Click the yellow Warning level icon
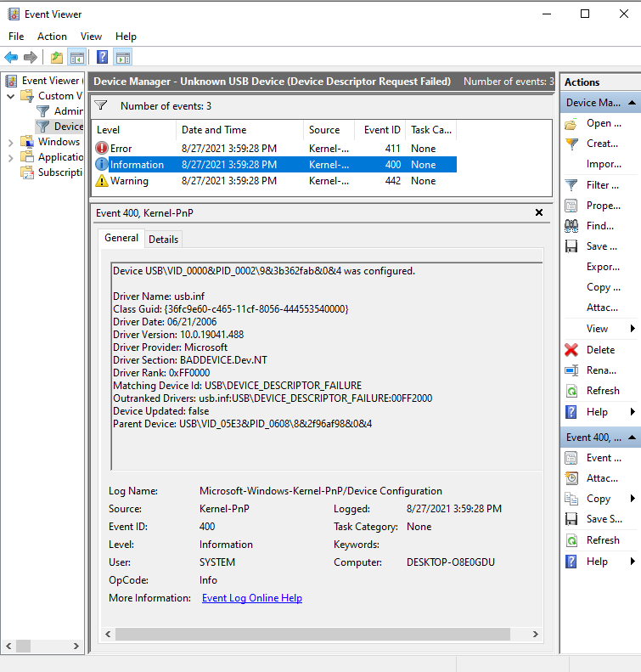641x672 pixels. [102, 181]
